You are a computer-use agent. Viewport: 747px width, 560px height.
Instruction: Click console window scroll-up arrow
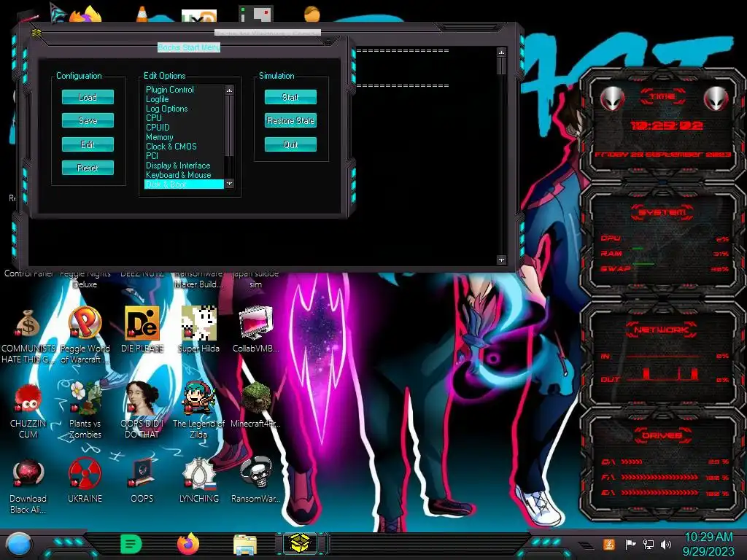(x=501, y=52)
